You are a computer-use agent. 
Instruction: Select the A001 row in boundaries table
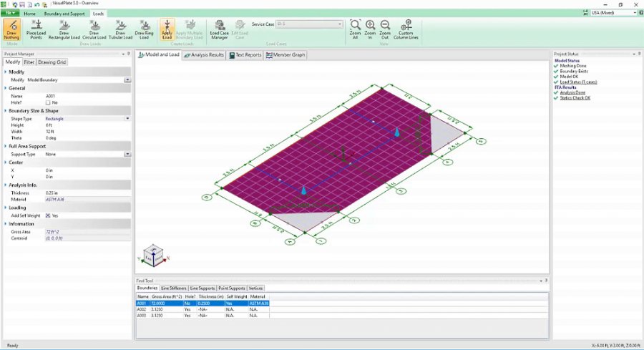point(203,303)
